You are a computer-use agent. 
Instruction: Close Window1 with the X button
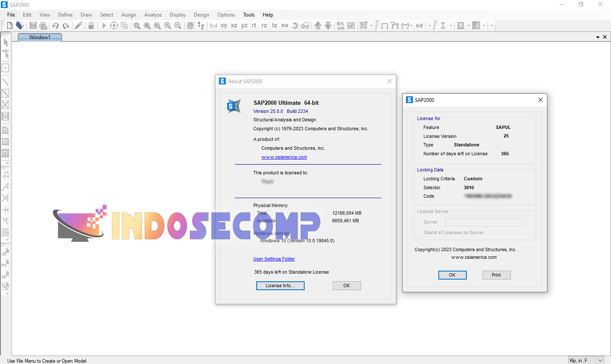pos(605,37)
